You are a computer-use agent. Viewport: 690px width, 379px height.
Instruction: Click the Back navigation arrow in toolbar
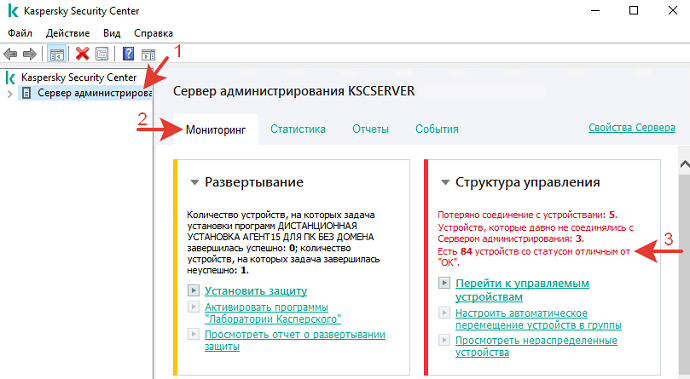click(x=10, y=54)
